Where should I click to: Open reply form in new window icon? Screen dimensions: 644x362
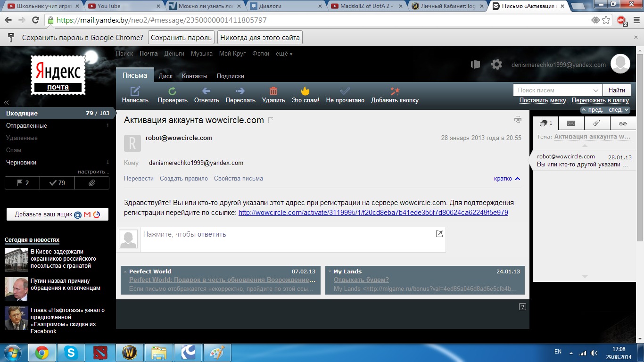pyautogui.click(x=439, y=234)
